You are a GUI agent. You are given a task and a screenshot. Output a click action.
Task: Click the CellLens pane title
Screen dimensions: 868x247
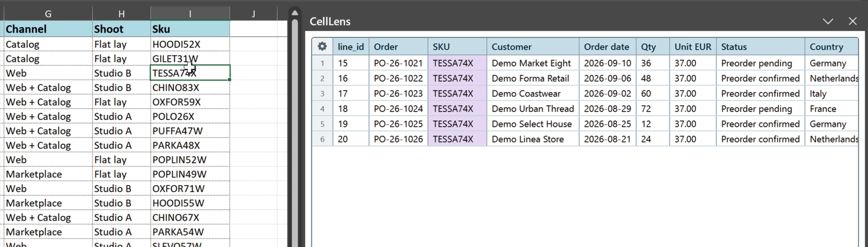pos(330,21)
